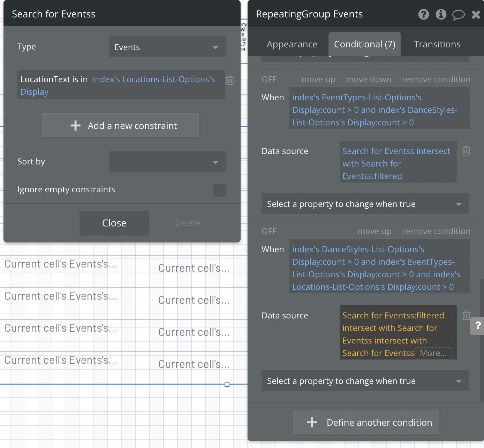484x448 pixels.
Task: Toggle the second condition's OFF switch
Action: 269,231
